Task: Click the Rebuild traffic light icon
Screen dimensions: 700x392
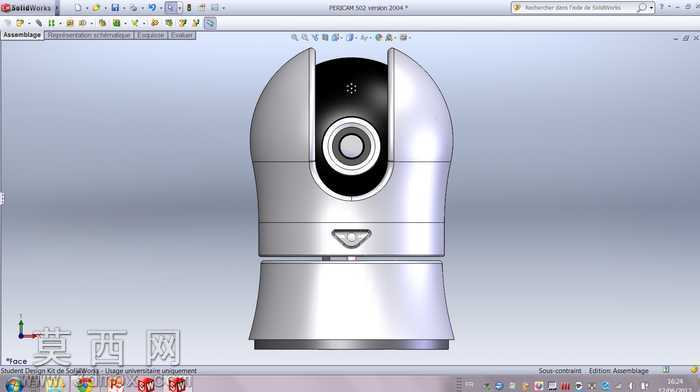Action: 189,8
